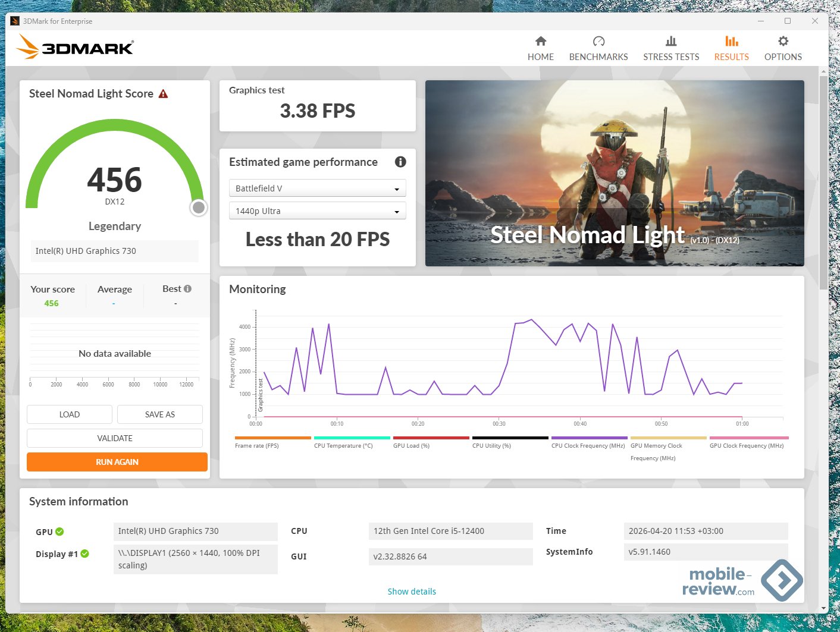Click the Display #1 green check icon
The width and height of the screenshot is (840, 632).
click(x=85, y=554)
